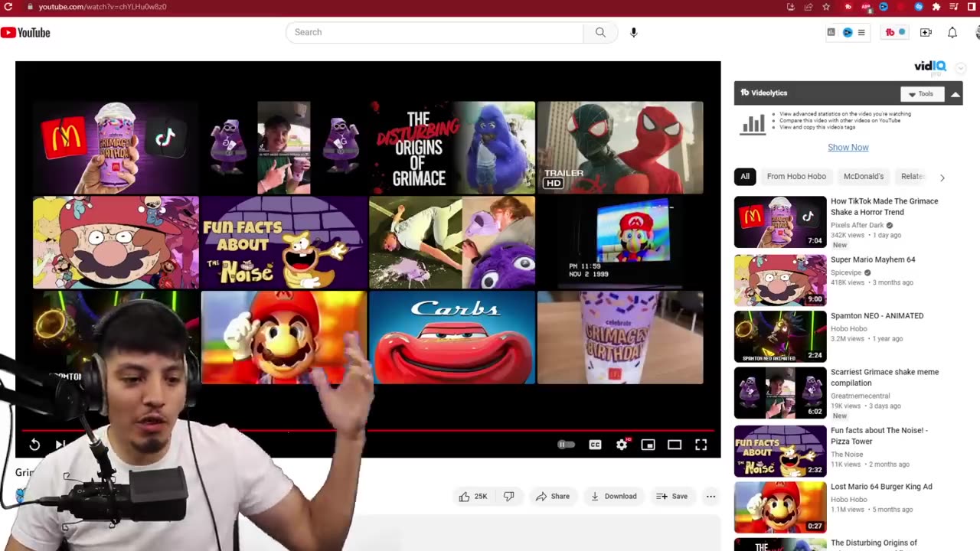Screen dimensions: 980x551
Task: Click the AdBlock extension icon
Action: click(867, 7)
